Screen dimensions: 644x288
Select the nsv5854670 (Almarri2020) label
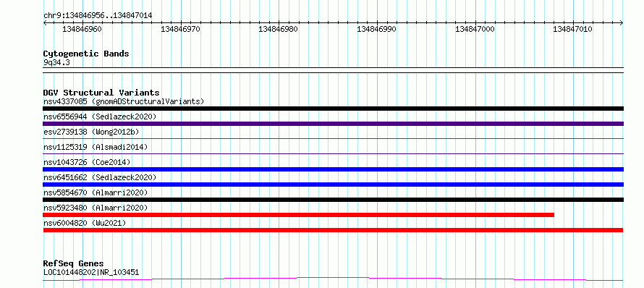pos(96,192)
